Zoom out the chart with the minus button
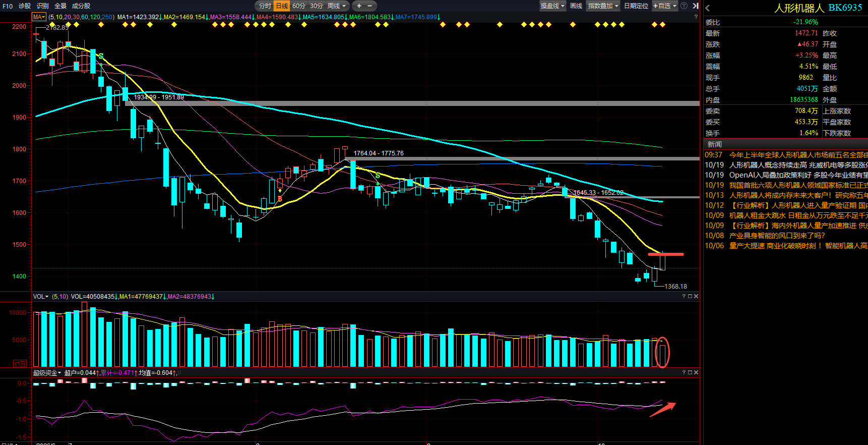868x445 pixels. click(x=369, y=6)
